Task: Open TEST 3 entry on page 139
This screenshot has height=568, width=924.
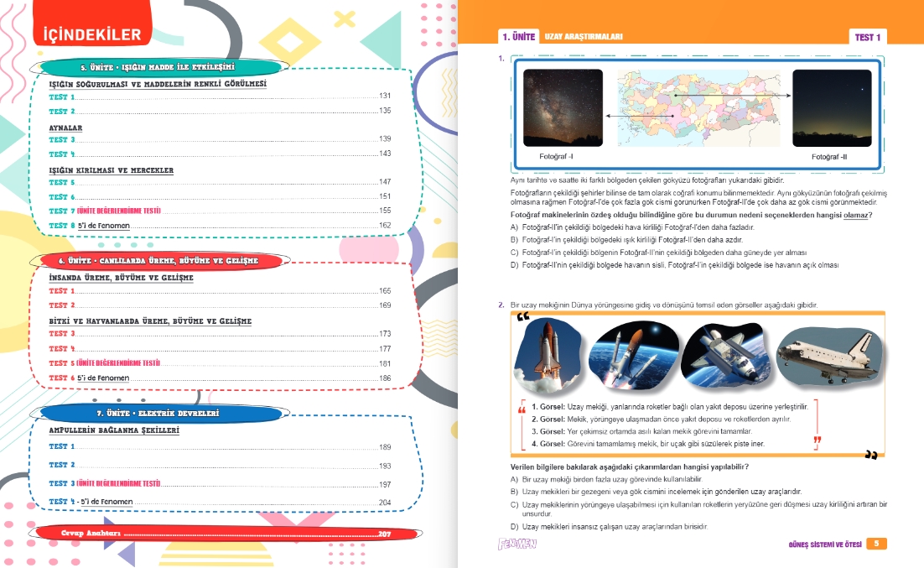Action: click(x=220, y=139)
